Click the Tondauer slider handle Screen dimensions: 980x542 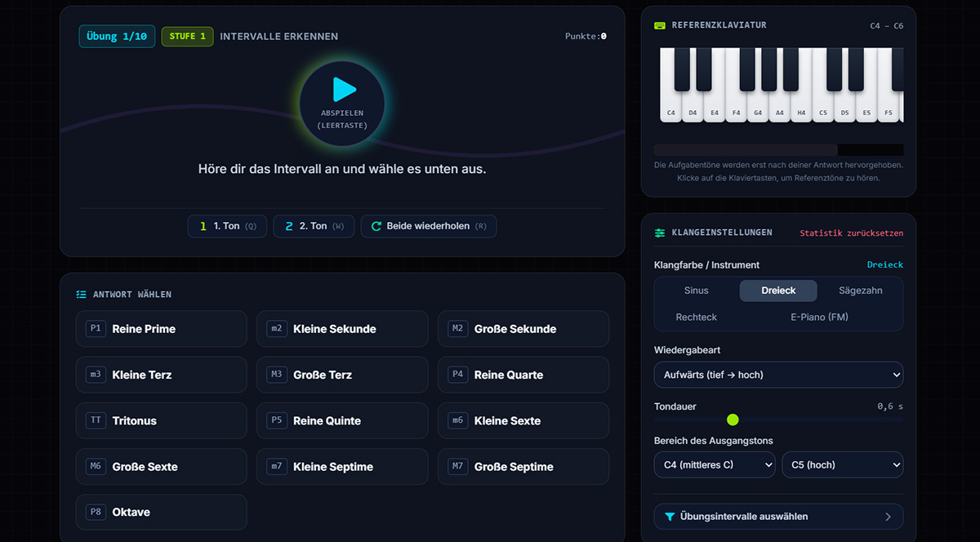[733, 420]
